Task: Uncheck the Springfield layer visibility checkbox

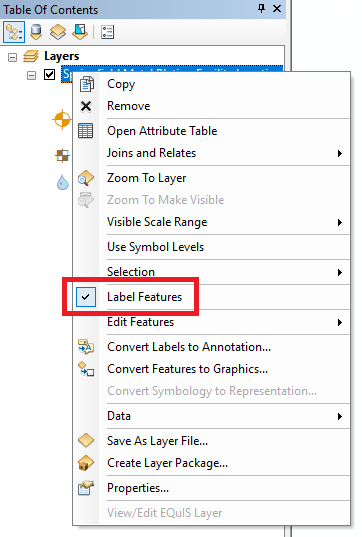Action: [x=50, y=74]
